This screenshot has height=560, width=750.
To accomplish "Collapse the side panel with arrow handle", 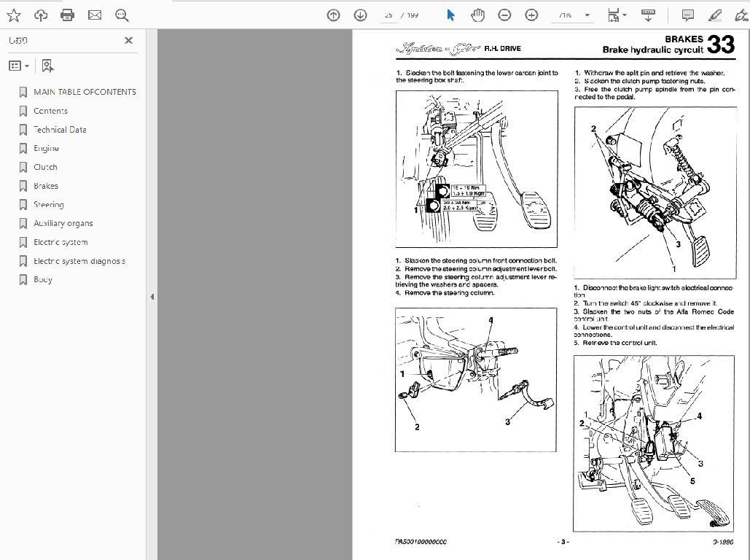I will [152, 297].
